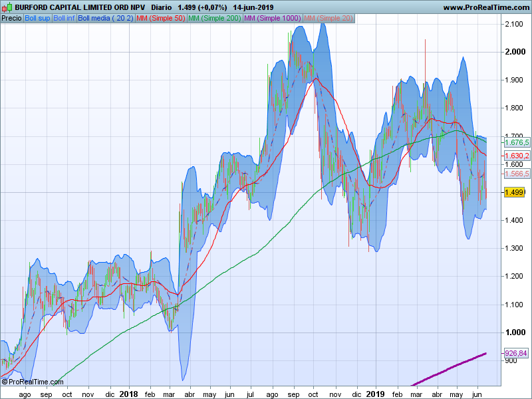Click the first ago label on time axis

(x=25, y=394)
